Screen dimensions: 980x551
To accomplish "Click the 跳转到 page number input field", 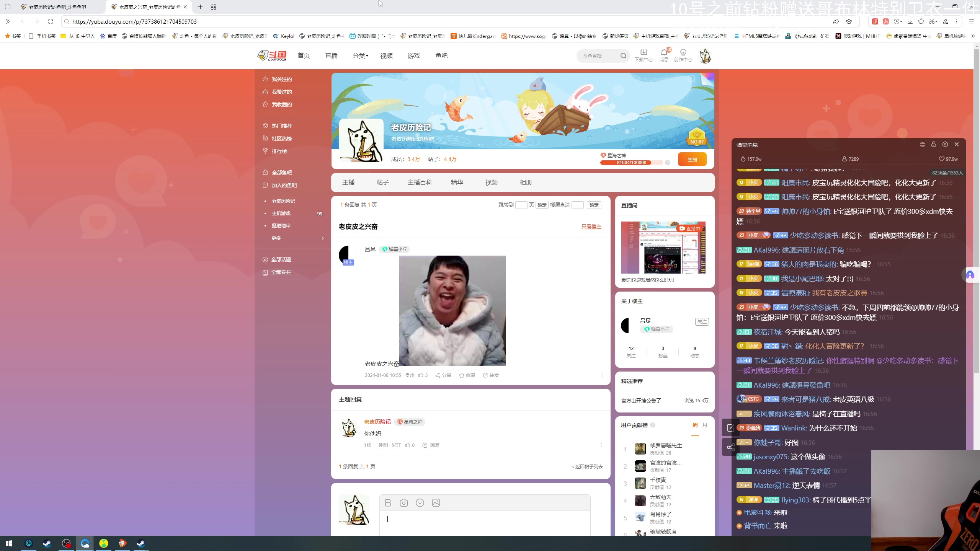I will coord(521,205).
